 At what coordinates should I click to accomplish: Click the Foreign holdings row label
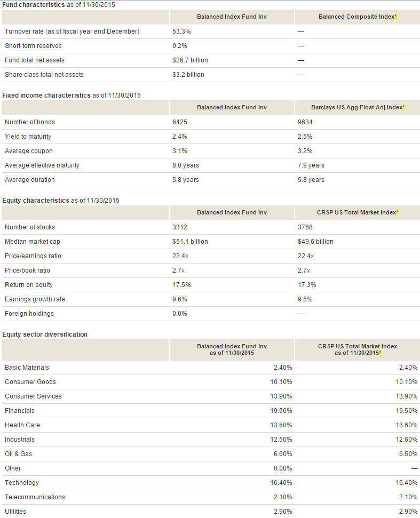pos(29,314)
